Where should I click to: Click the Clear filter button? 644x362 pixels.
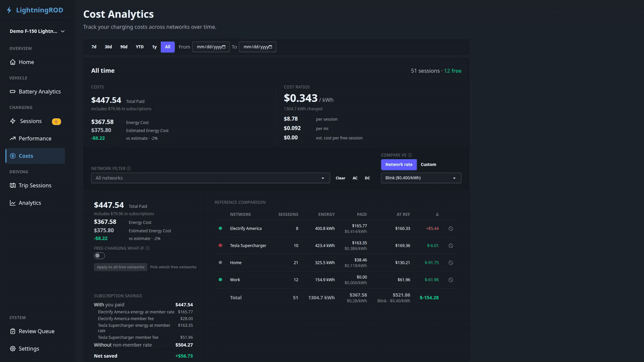pyautogui.click(x=341, y=178)
